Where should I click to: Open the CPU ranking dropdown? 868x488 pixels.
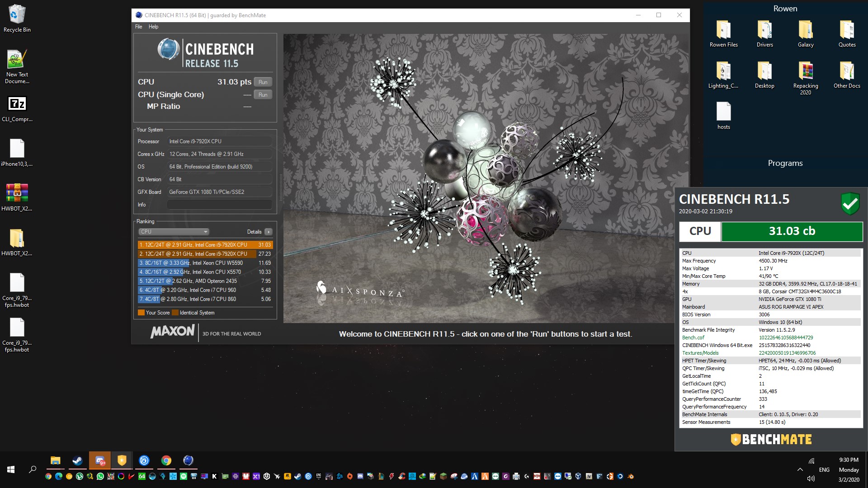click(174, 232)
